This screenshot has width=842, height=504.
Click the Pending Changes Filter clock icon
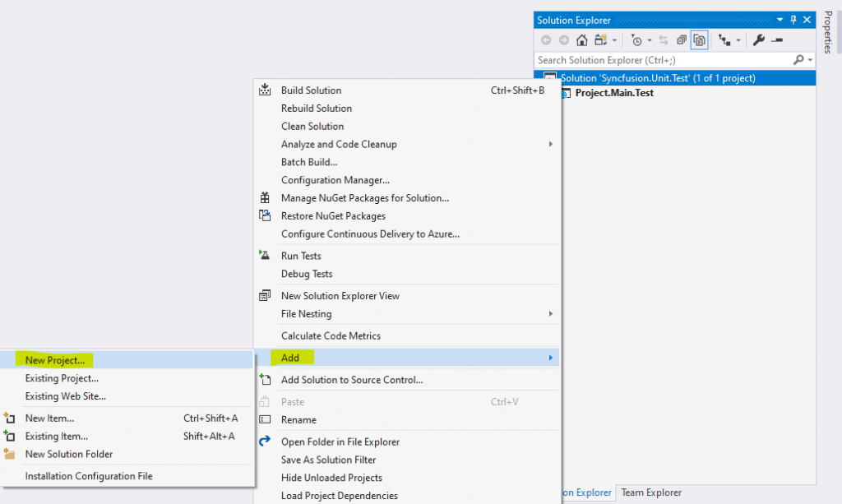[637, 39]
